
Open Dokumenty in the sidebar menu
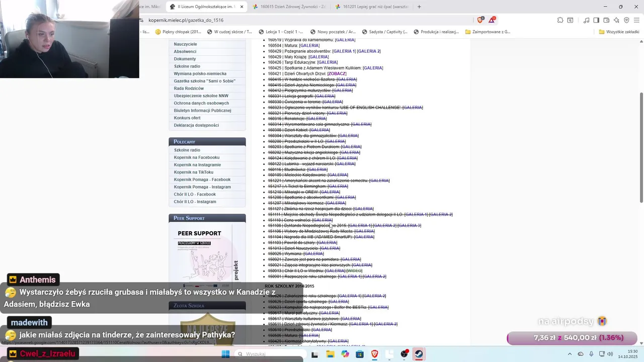pos(185,59)
